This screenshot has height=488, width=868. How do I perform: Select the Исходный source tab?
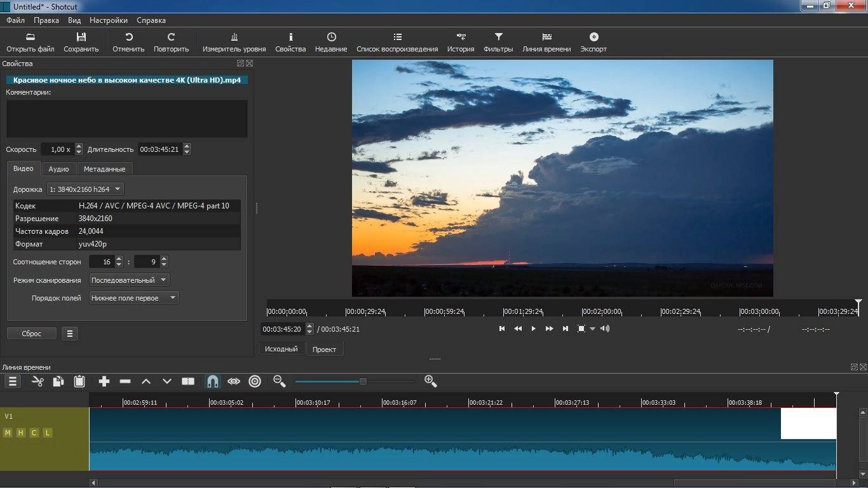pos(281,349)
